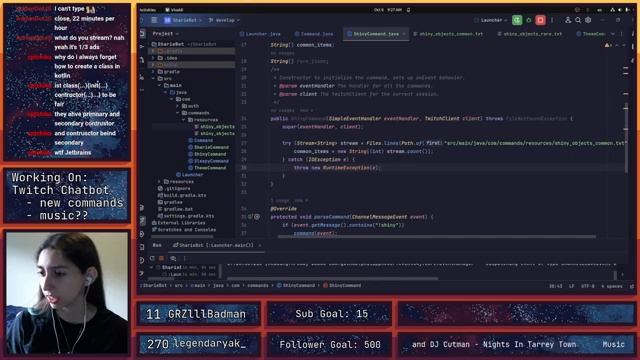Viewport: 640px width, 360px height.
Task: Select .gitignore file in tree
Action: [174, 189]
